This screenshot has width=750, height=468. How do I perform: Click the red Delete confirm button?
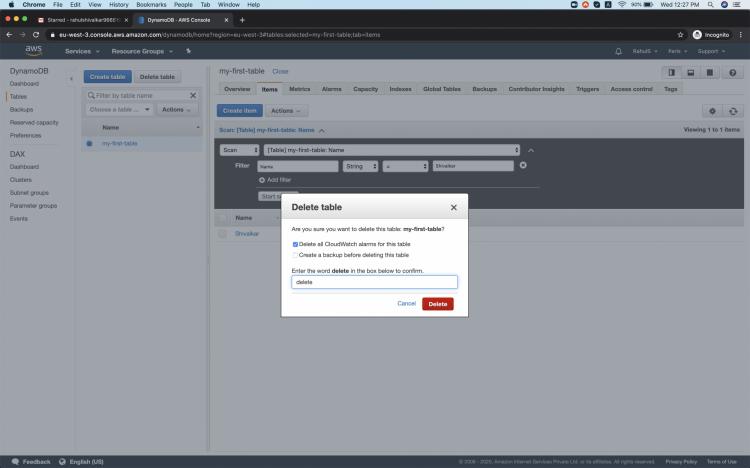pyautogui.click(x=437, y=303)
